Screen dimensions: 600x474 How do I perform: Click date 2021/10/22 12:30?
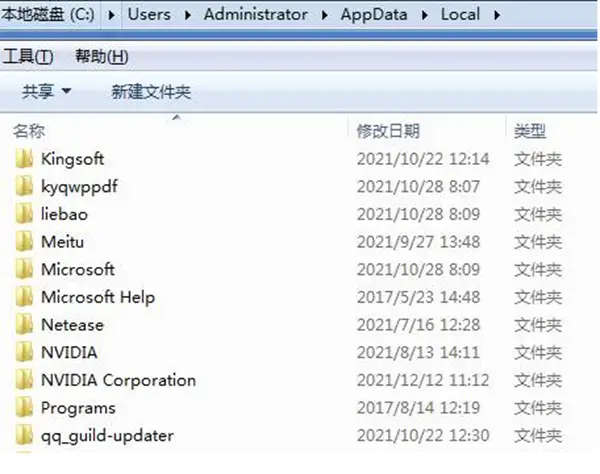[x=423, y=435]
